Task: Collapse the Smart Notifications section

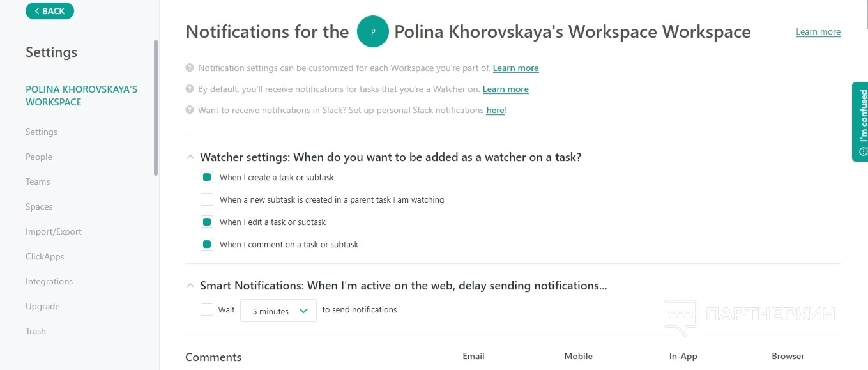Action: (x=190, y=286)
